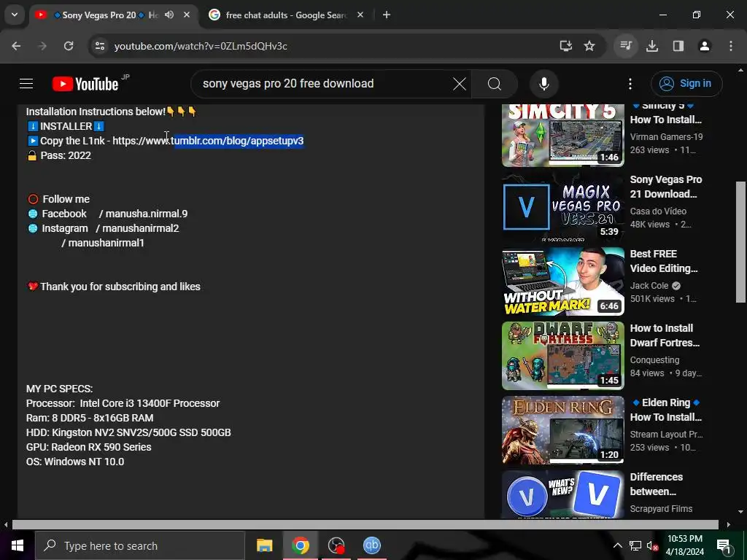Switch to the Sony Vegas Pro 20 tab
The height and width of the screenshot is (560, 747).
coord(106,15)
